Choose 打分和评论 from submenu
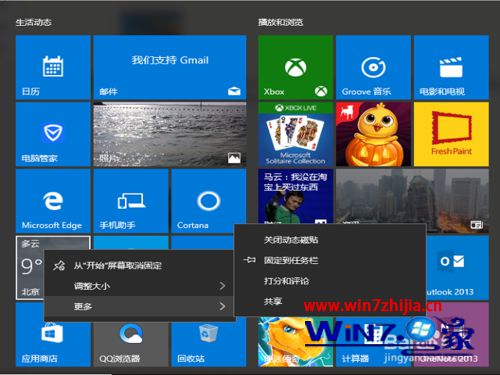500x375 pixels. click(330, 281)
